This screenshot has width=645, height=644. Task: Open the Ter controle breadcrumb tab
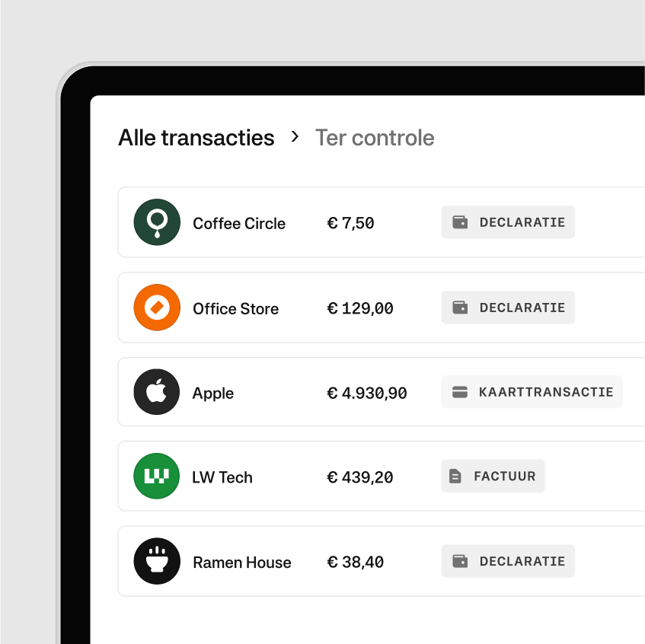(375, 137)
